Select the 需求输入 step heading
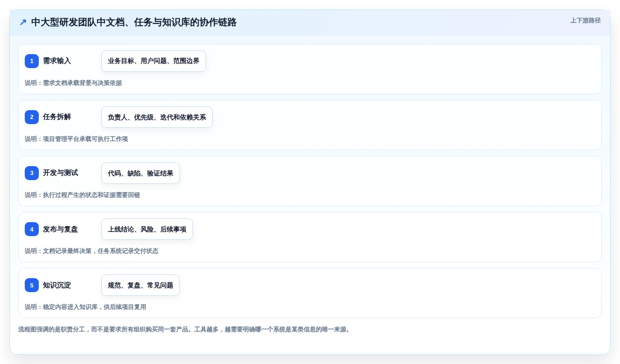This screenshot has height=364, width=620. click(x=57, y=61)
